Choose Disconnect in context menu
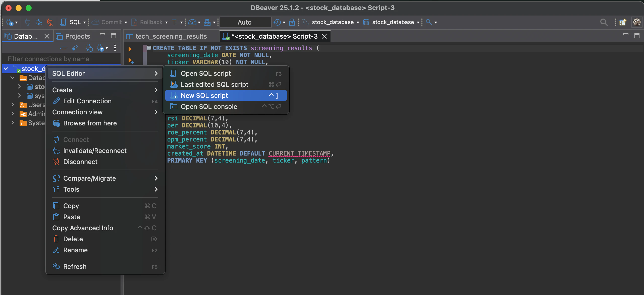Screen dimensions: 644x295 [x=105, y=162]
